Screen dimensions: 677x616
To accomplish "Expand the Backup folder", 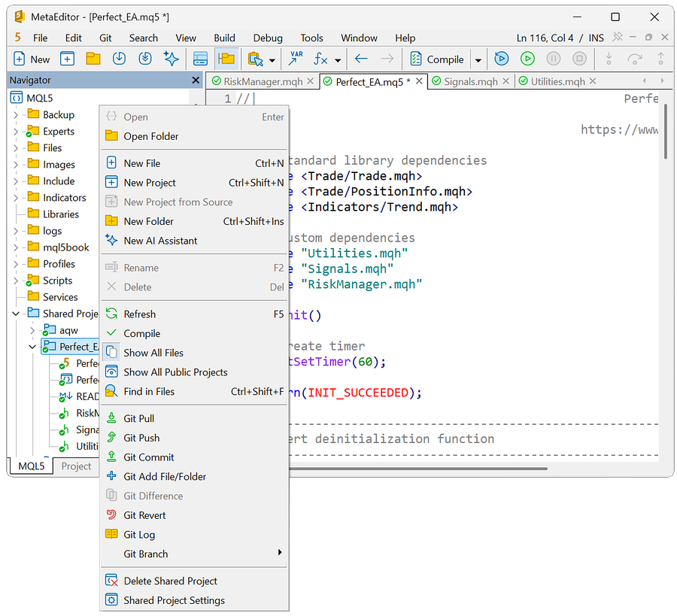I will point(16,115).
